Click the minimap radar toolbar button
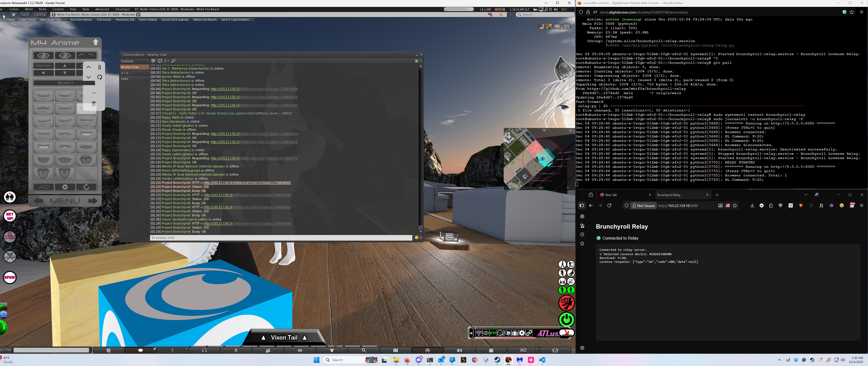Viewport: 868px width, 366px height. pyautogui.click(x=427, y=350)
